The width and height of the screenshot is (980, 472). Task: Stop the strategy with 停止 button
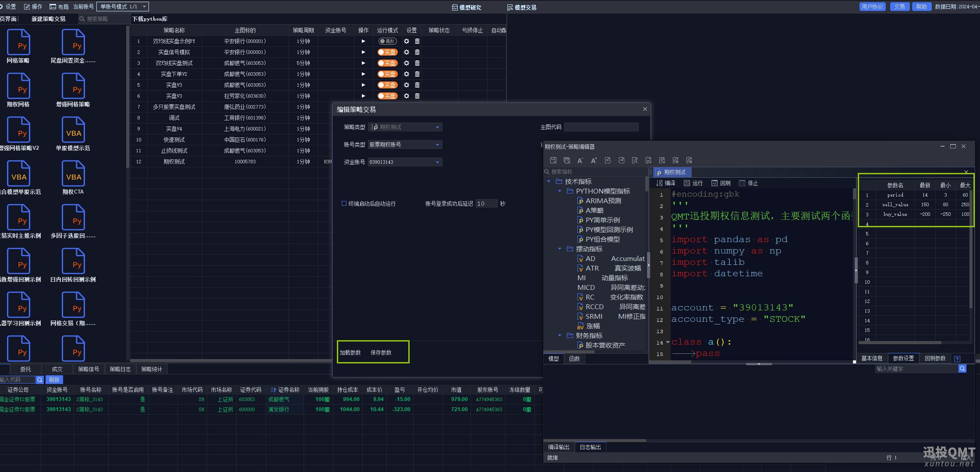coord(748,183)
